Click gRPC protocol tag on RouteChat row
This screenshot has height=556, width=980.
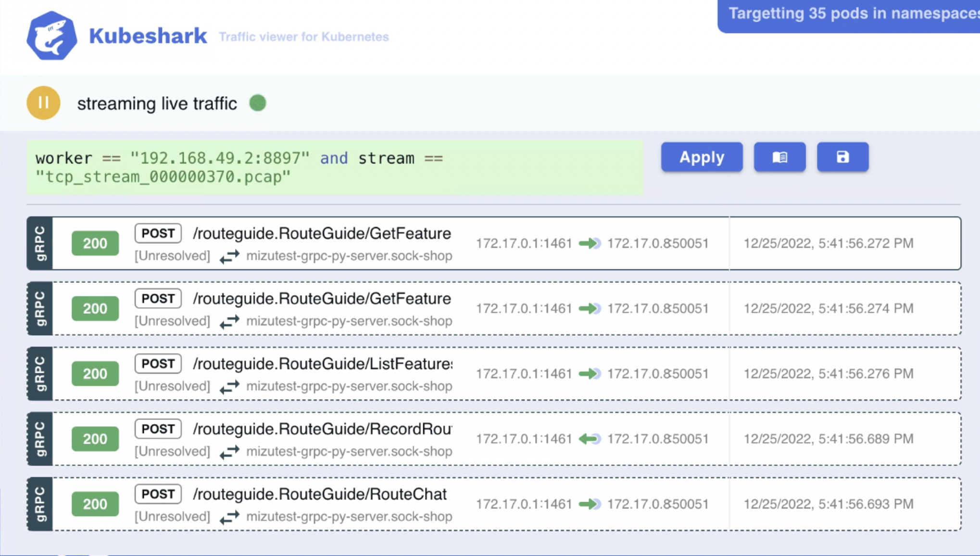click(40, 504)
